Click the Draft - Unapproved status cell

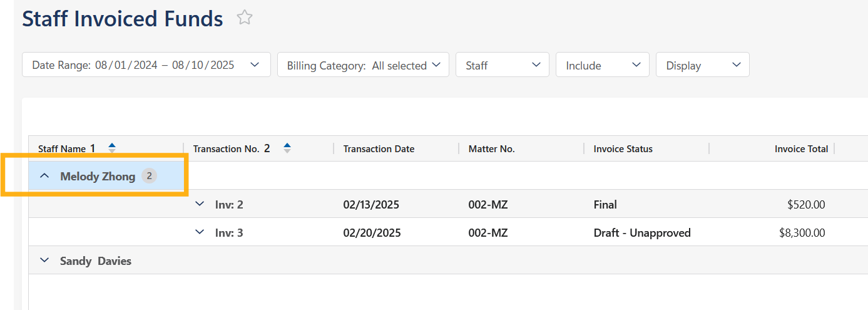coord(641,233)
